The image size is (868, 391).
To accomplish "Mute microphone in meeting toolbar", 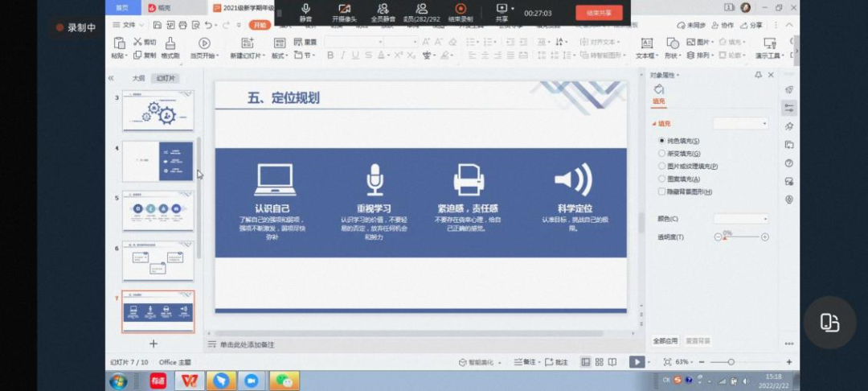I will (305, 11).
